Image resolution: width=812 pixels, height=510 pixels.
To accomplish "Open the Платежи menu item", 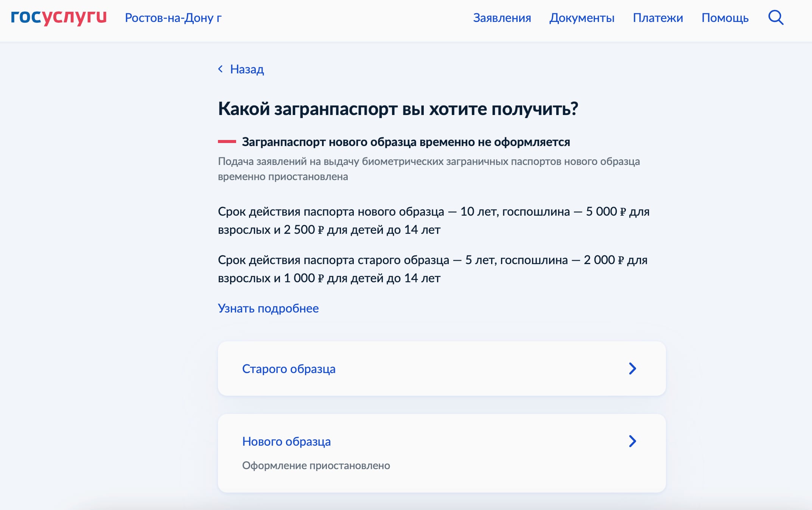I will [x=658, y=17].
